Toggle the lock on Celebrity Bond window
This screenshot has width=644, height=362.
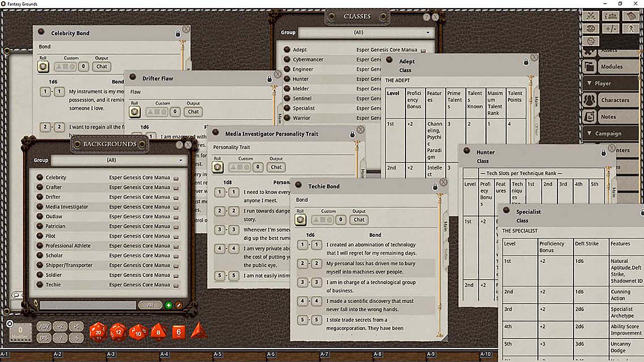[x=178, y=33]
